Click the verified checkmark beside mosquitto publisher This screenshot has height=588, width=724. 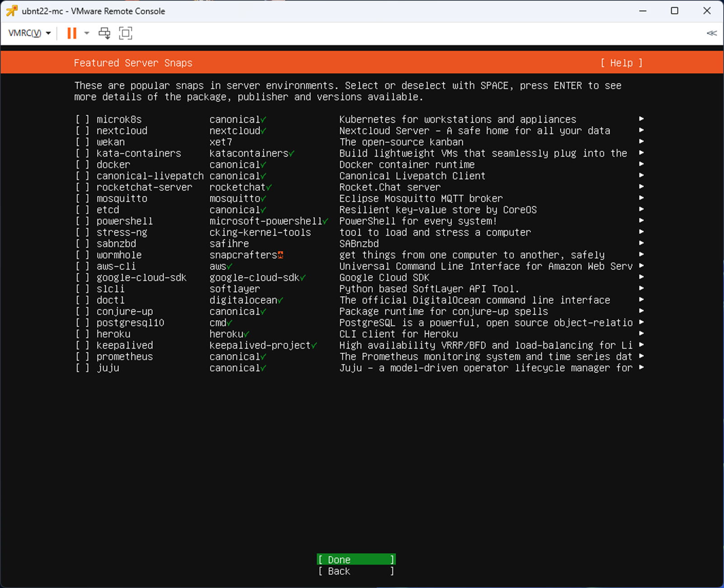pyautogui.click(x=263, y=199)
